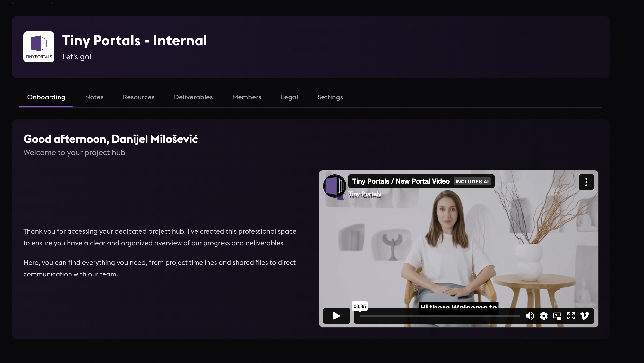Select the Notes section
This screenshot has height=363, width=644.
[94, 97]
